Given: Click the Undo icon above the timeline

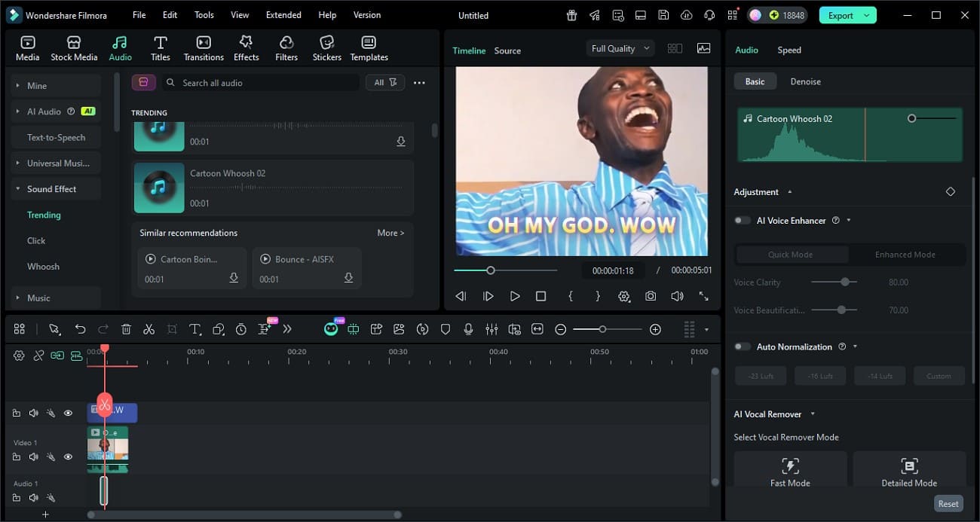Looking at the screenshot, I should (x=81, y=328).
